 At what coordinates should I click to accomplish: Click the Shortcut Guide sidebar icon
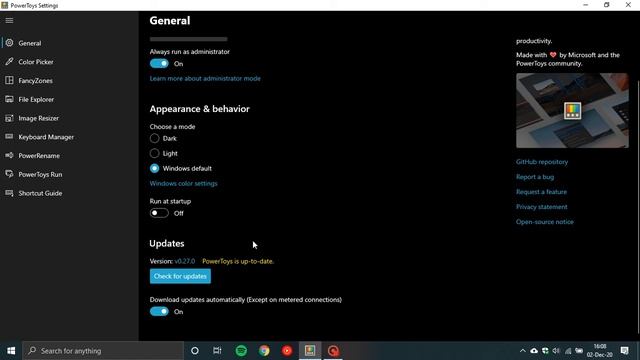(x=9, y=193)
